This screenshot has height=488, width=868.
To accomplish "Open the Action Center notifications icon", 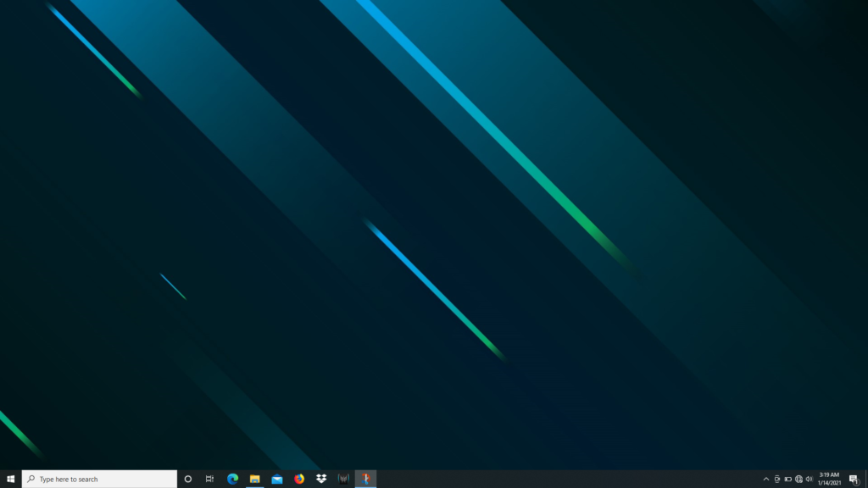I will pyautogui.click(x=854, y=480).
